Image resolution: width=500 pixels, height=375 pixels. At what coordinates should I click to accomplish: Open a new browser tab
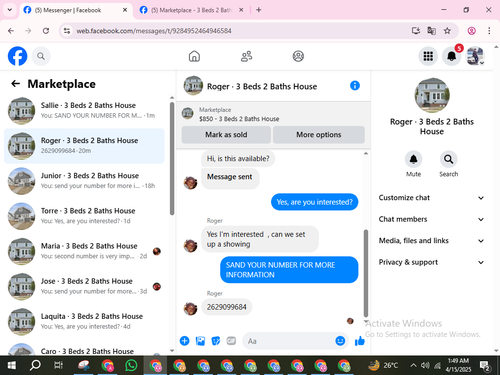[x=259, y=10]
